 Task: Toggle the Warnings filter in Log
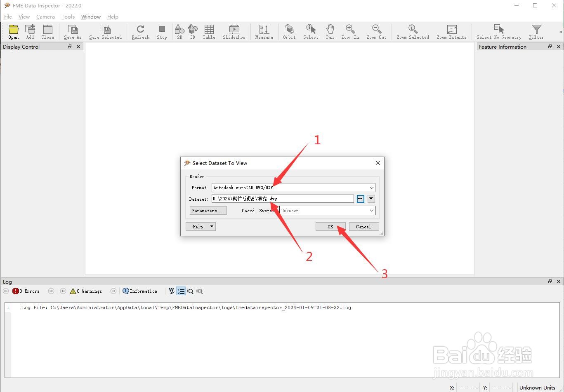point(86,291)
